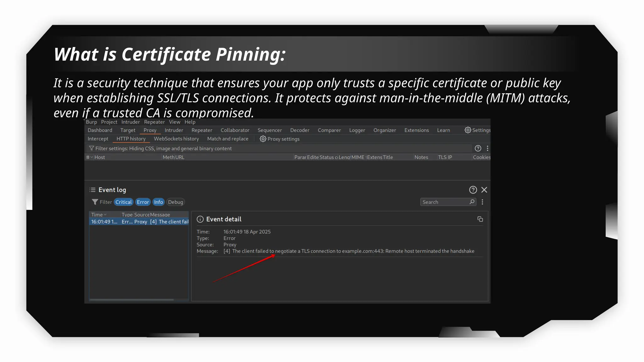Open the Event log help icon
The image size is (644, 362).
pyautogui.click(x=473, y=190)
